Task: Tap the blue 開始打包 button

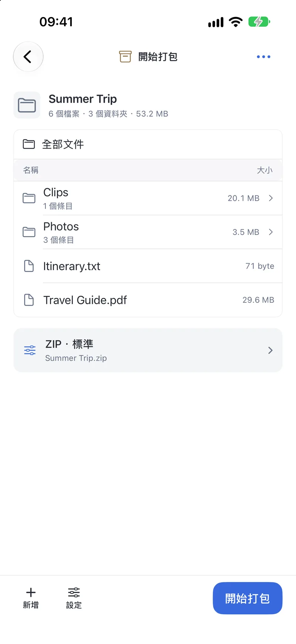Action: (x=248, y=598)
